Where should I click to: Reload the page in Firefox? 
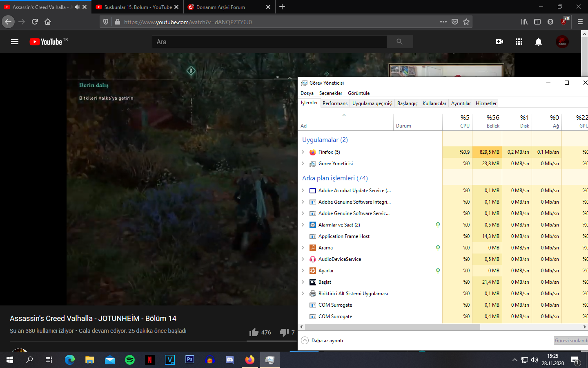[x=35, y=22]
